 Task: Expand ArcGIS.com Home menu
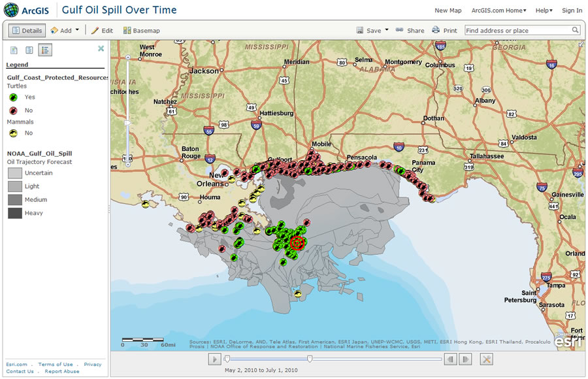(498, 10)
